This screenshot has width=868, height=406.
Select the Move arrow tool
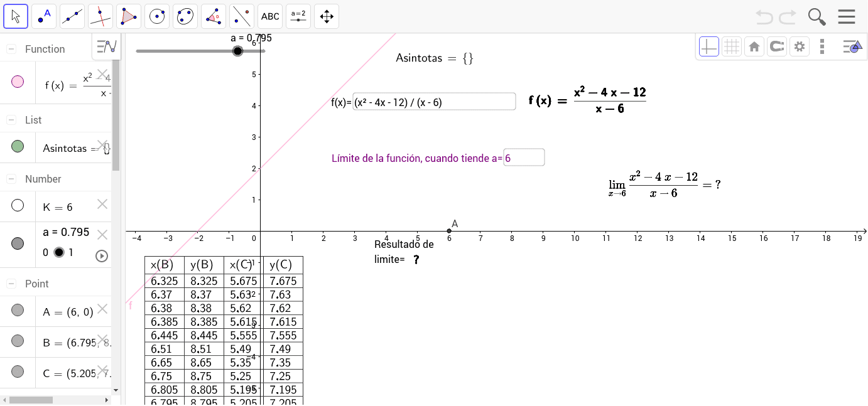coord(16,16)
